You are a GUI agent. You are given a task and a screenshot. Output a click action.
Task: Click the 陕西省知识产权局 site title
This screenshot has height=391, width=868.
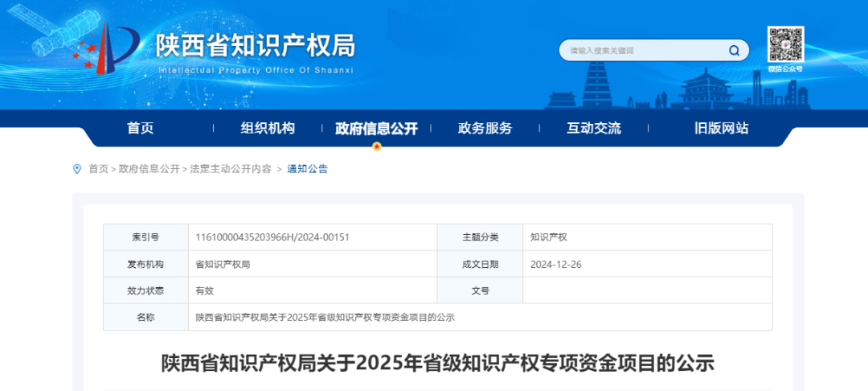point(256,45)
